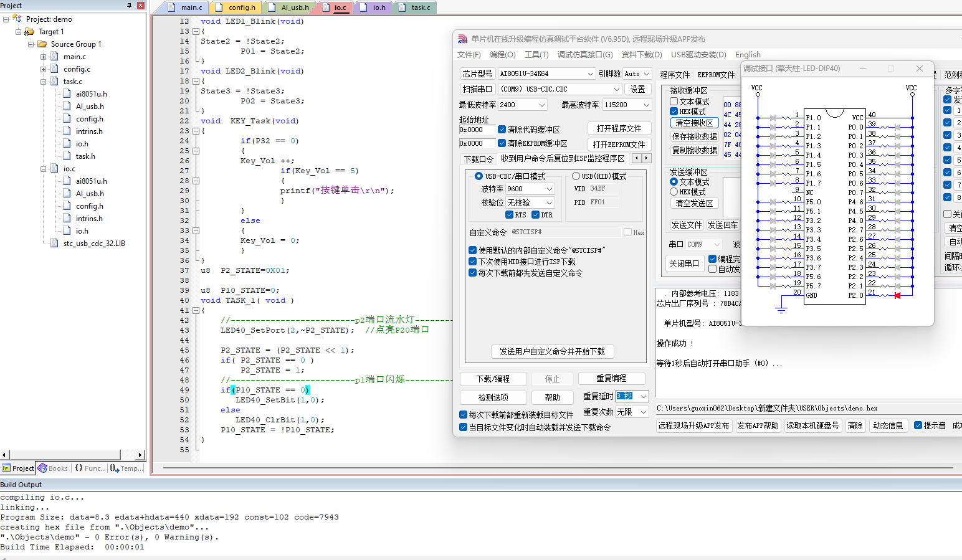Toggle the 清除代码缓冲区 checkbox
Screen dimensions: 962x560
tap(502, 130)
